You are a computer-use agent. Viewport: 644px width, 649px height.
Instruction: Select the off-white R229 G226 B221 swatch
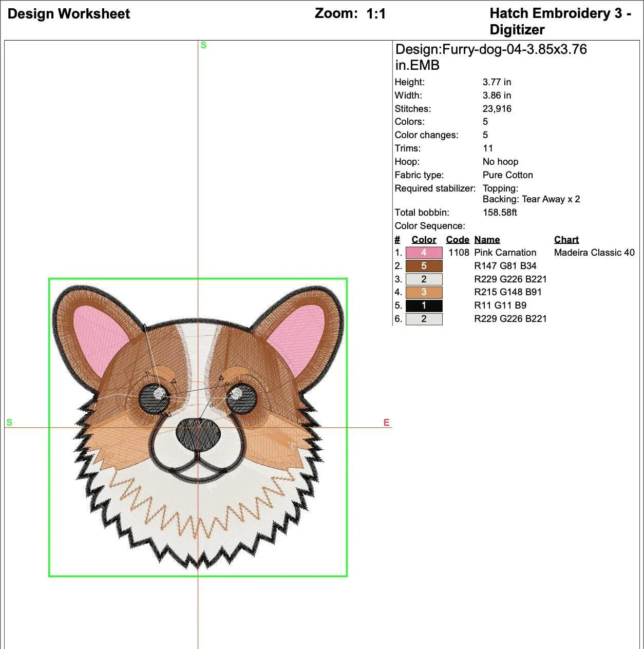[x=423, y=279]
